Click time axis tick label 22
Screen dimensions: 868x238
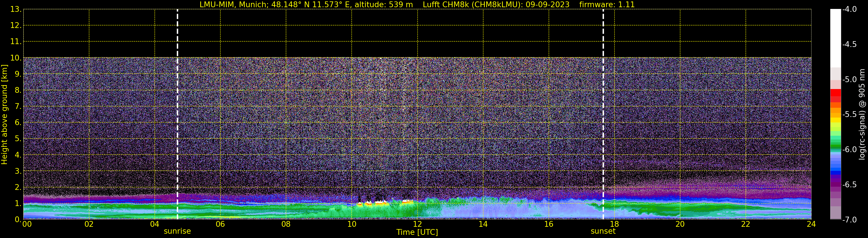click(x=746, y=224)
